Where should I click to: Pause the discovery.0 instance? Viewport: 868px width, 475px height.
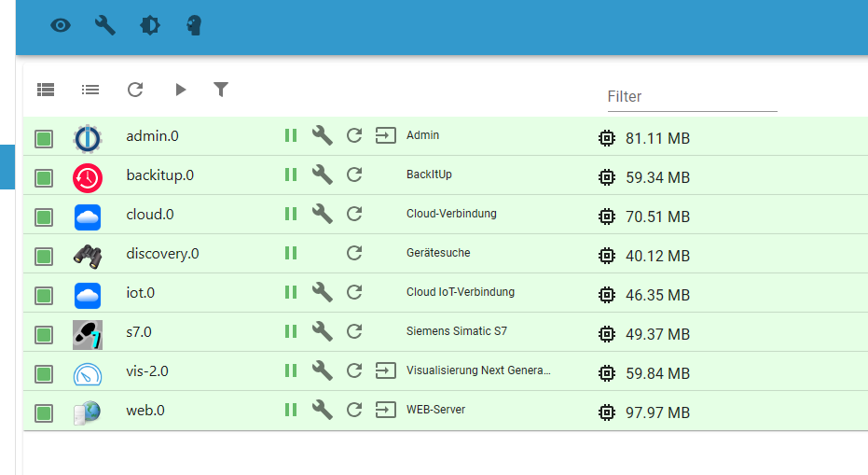pos(291,253)
